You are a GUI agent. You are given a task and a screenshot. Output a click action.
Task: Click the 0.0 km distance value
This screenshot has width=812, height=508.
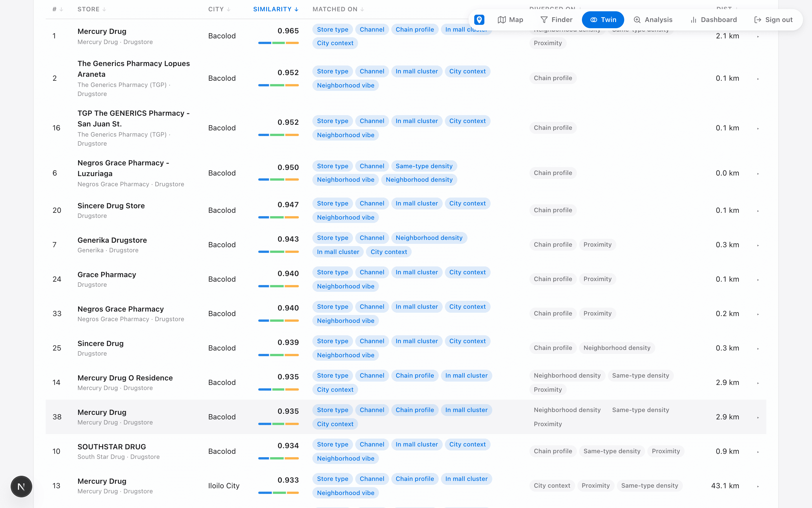point(727,173)
